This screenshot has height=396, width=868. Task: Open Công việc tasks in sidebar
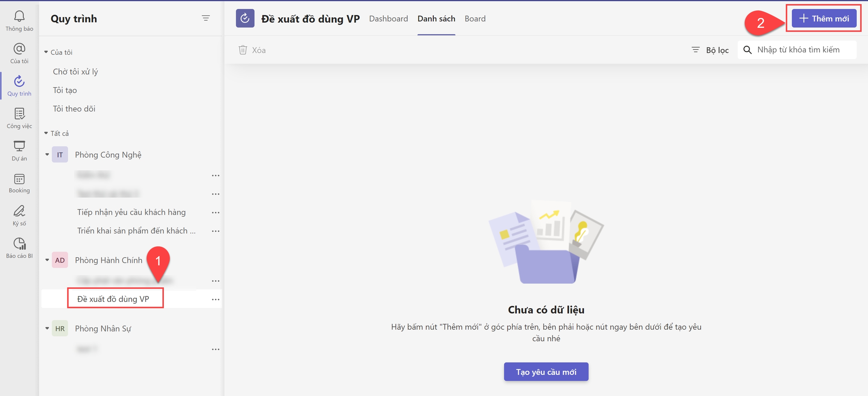[19, 118]
